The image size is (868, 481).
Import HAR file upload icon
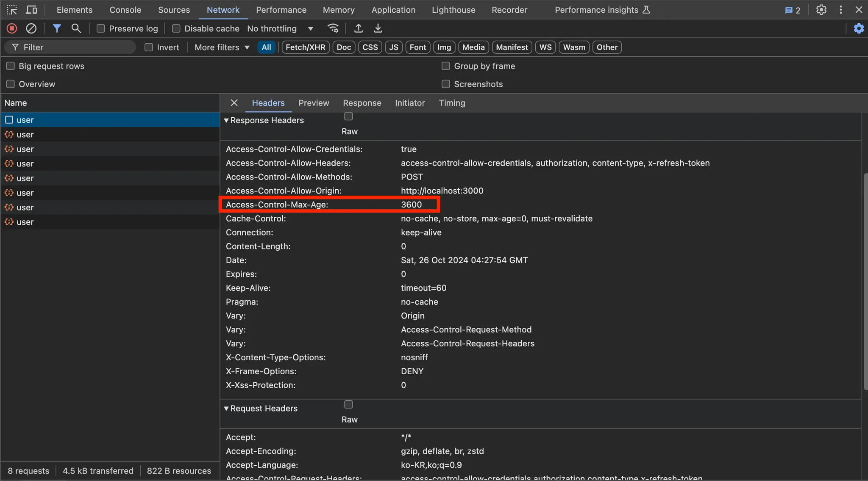coord(359,28)
